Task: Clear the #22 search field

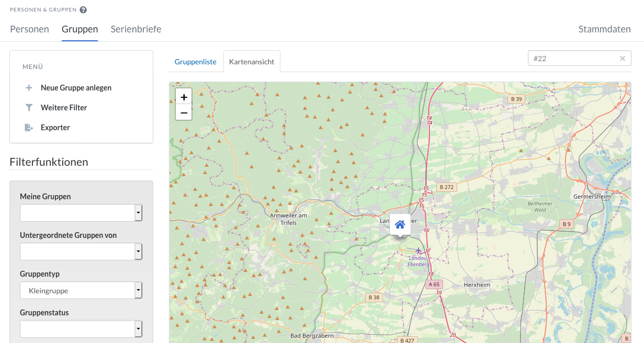Action: click(x=623, y=59)
